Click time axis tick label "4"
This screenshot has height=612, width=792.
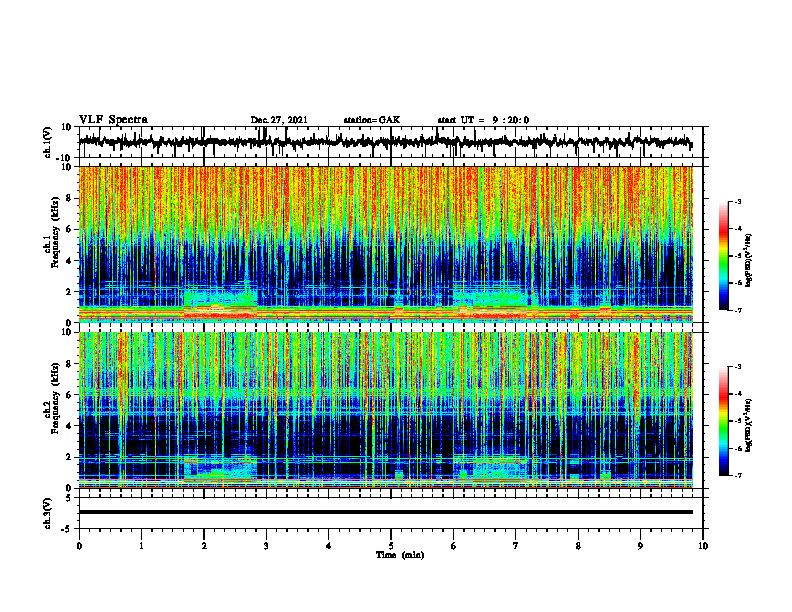(x=329, y=546)
